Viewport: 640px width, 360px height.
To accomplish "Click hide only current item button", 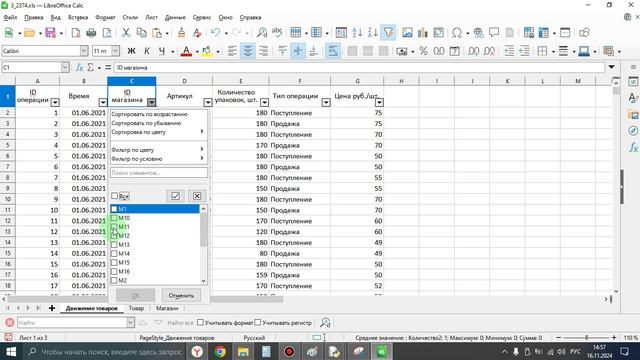I will pos(197,196).
